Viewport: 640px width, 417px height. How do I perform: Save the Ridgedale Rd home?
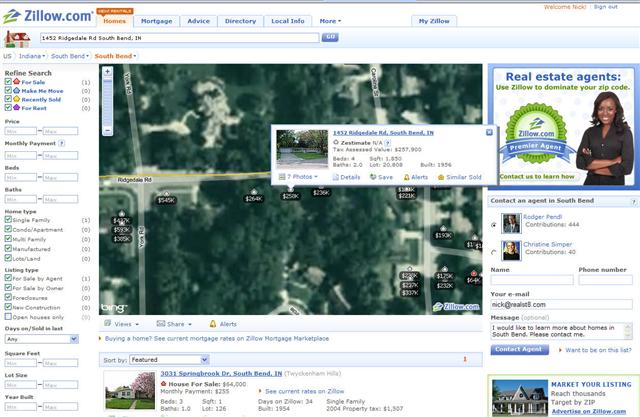point(381,177)
